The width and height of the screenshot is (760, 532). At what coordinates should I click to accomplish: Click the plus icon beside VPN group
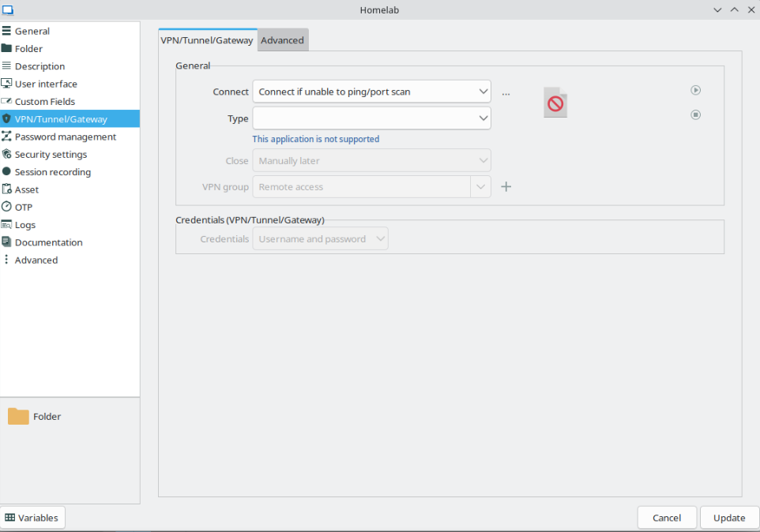(506, 187)
